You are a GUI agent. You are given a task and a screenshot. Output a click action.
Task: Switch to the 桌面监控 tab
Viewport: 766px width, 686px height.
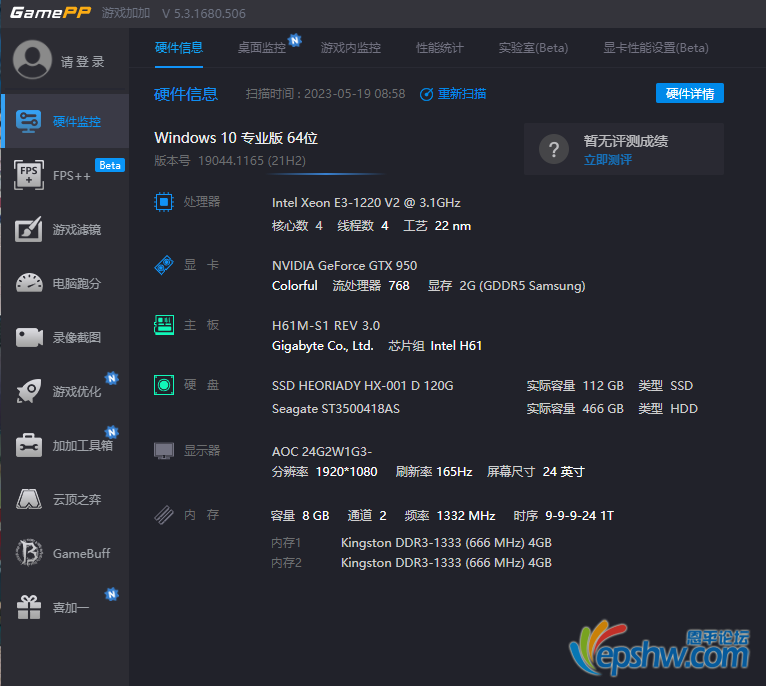pyautogui.click(x=262, y=48)
